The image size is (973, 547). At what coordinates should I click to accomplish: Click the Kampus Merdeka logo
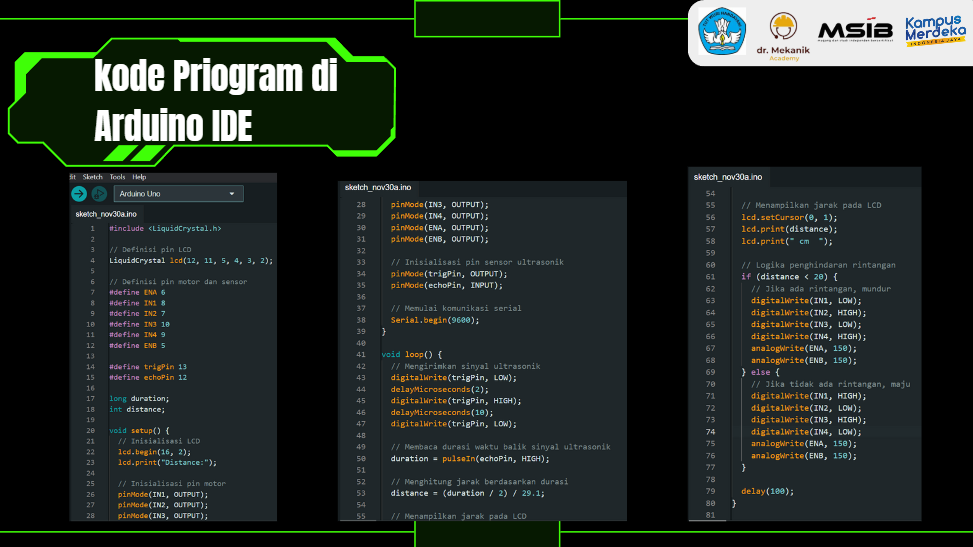[935, 30]
